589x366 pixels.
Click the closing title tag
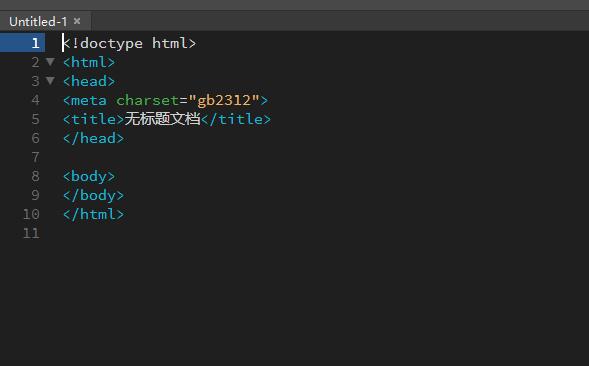[x=236, y=119]
